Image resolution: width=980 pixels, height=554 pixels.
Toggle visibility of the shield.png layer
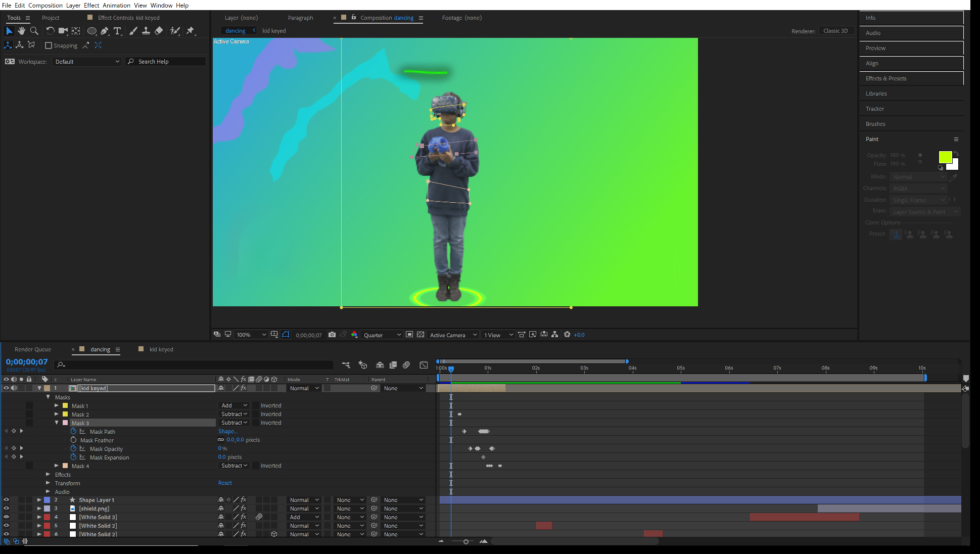pos(7,509)
